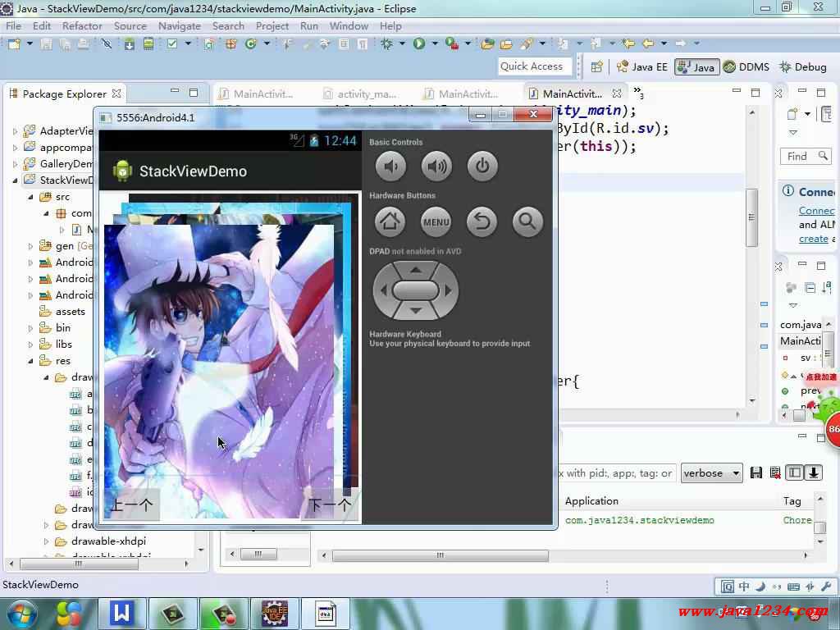This screenshot has height=630, width=840.
Task: Click the green Run button in Eclipse toolbar
Action: click(x=419, y=43)
